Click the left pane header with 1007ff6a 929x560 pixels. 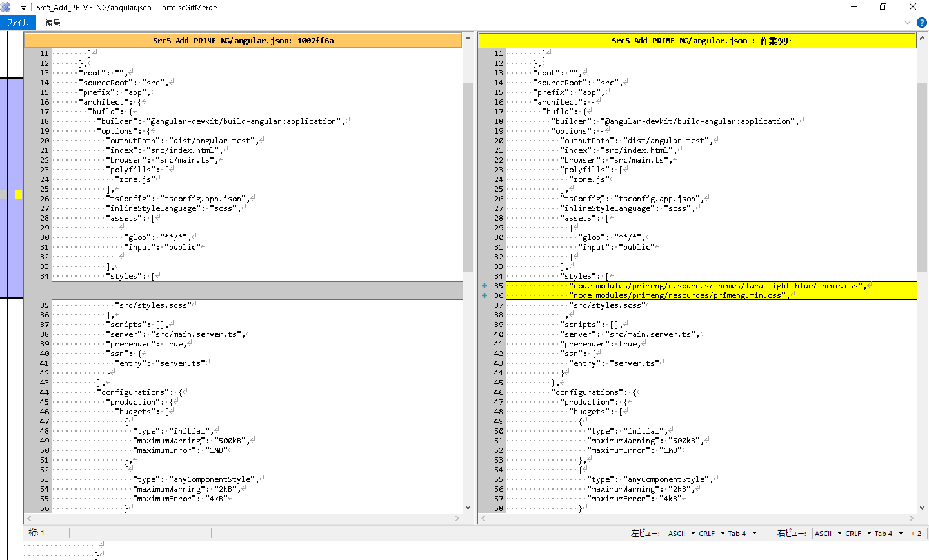pos(243,41)
